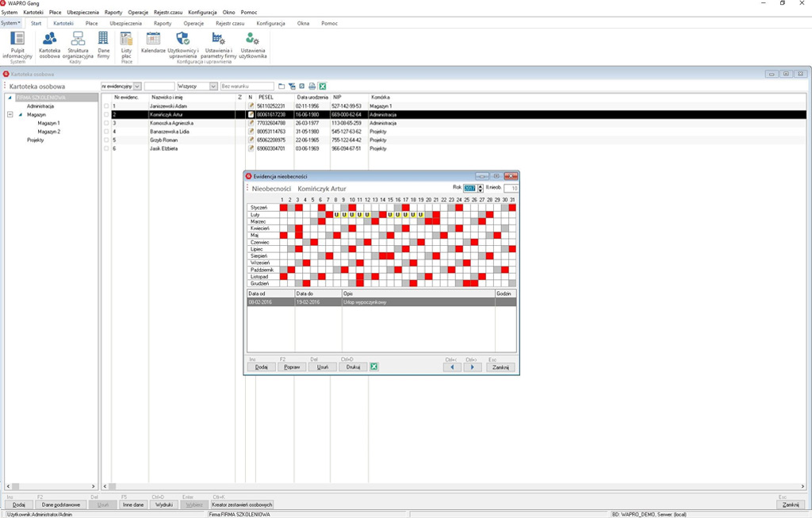Open the Raporty menu in menu bar

(x=113, y=12)
